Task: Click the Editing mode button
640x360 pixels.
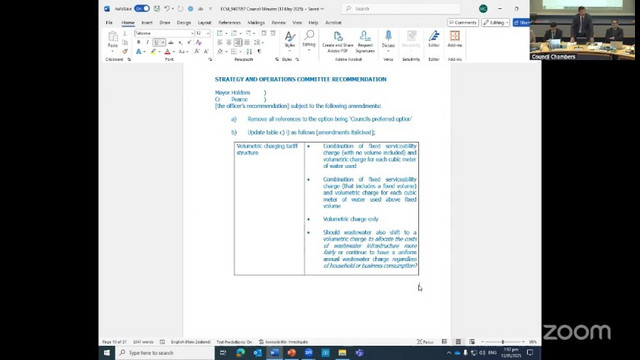Action: (x=496, y=22)
